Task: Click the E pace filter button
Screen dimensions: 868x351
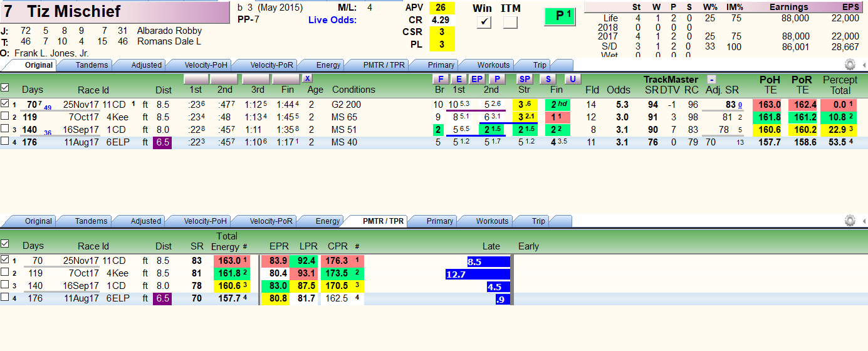Action: click(459, 79)
